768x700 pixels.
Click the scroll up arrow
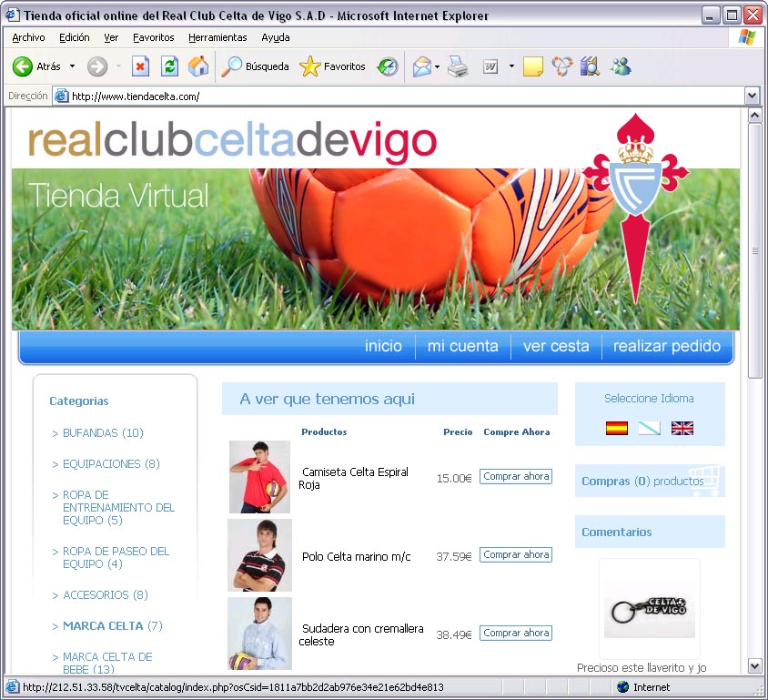pos(754,116)
